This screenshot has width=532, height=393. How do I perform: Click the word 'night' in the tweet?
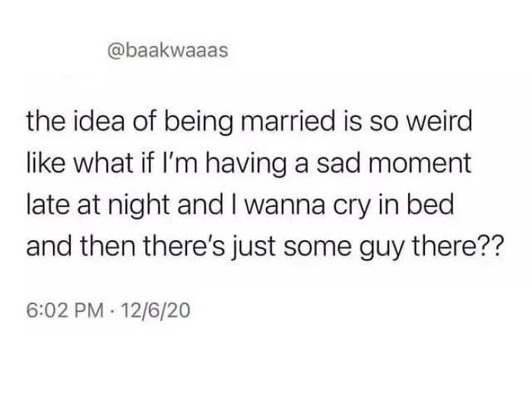[x=138, y=207]
